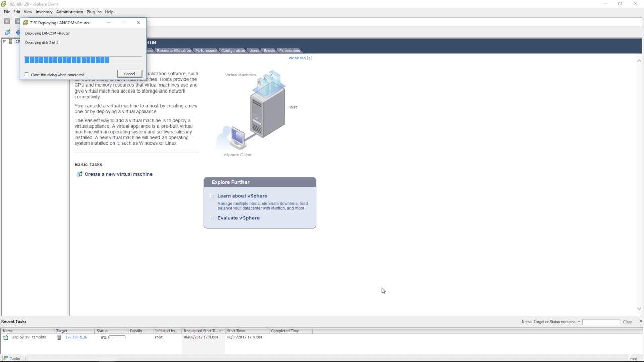Sort tasks by Completed Time column
Image resolution: width=644 pixels, height=362 pixels.
pos(291,331)
